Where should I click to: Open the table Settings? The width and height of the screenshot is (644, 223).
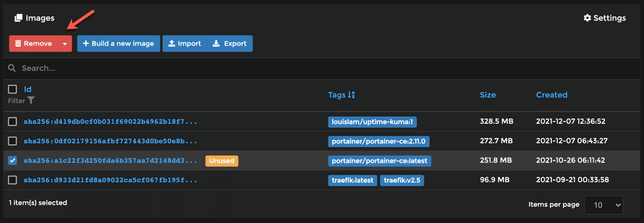[604, 18]
